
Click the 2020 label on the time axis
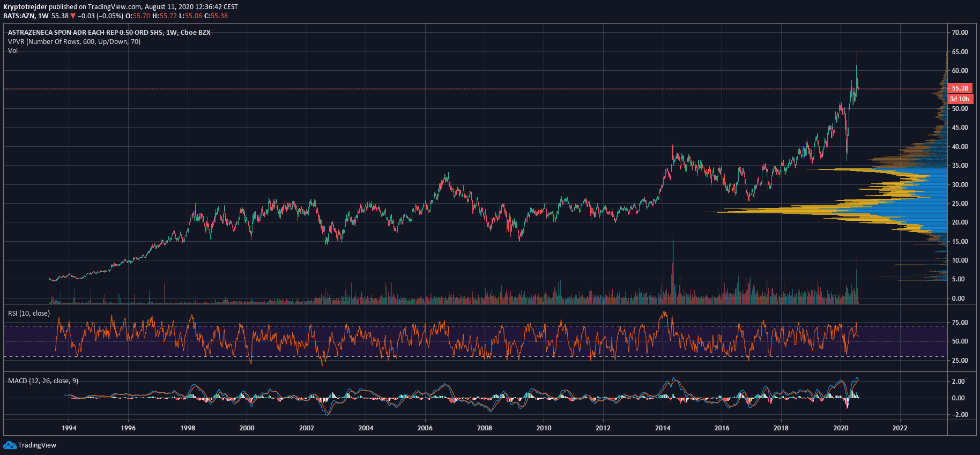(840, 428)
